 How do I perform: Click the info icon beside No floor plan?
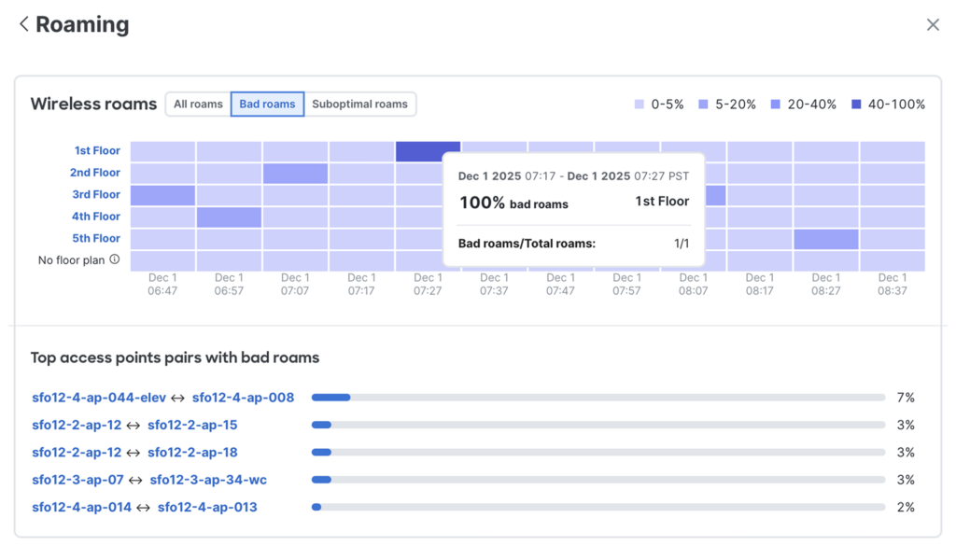pos(115,259)
